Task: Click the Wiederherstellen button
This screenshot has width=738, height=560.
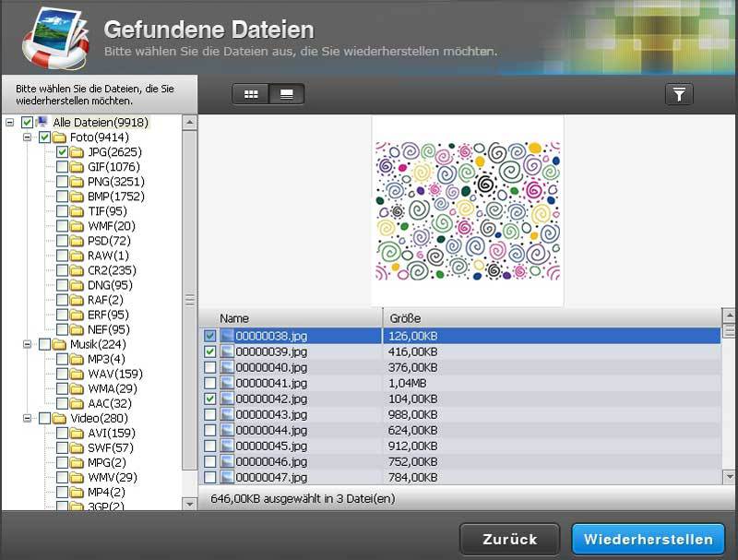Action: [649, 540]
